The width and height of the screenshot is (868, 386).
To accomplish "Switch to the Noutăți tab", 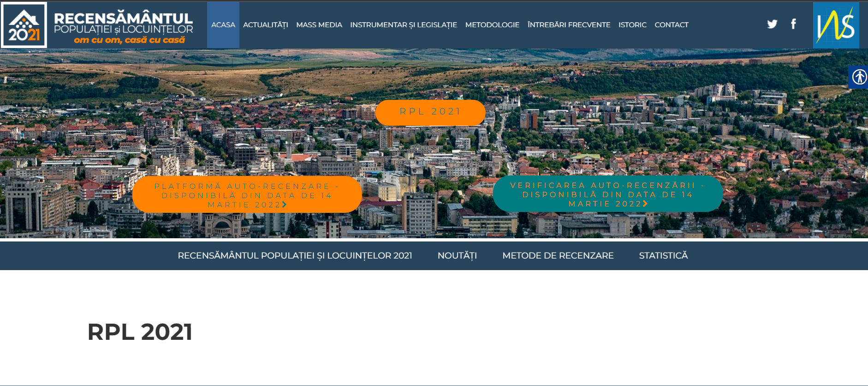I will (457, 256).
